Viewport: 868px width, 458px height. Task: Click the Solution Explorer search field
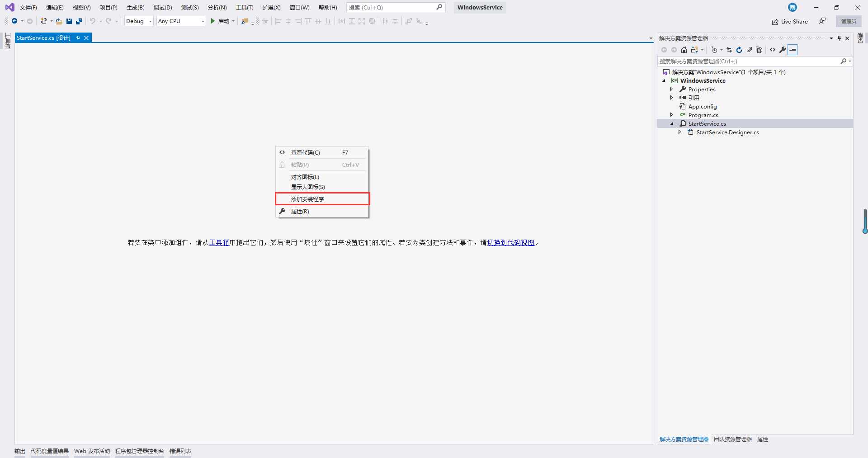pos(748,61)
